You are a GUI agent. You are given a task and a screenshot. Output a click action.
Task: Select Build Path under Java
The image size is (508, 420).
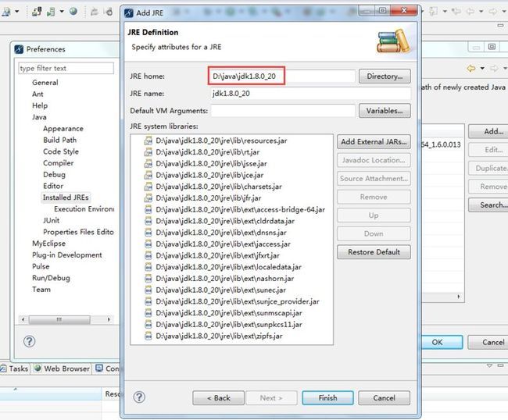tap(60, 140)
